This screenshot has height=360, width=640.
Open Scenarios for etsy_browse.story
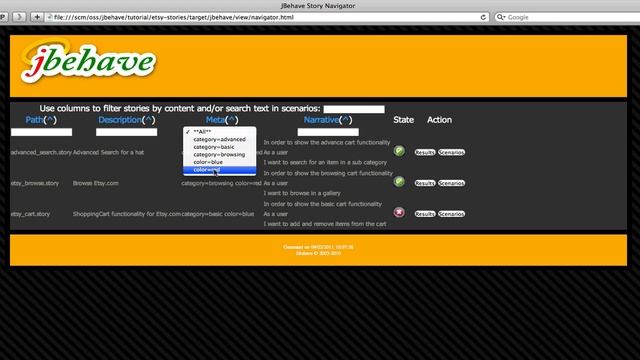(451, 183)
